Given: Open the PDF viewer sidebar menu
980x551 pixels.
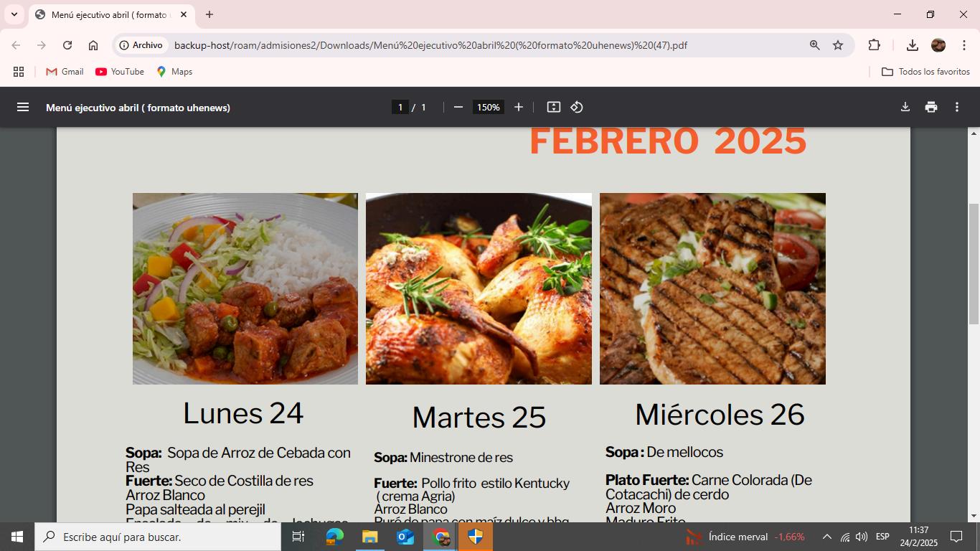Looking at the screenshot, I should pyautogui.click(x=23, y=107).
